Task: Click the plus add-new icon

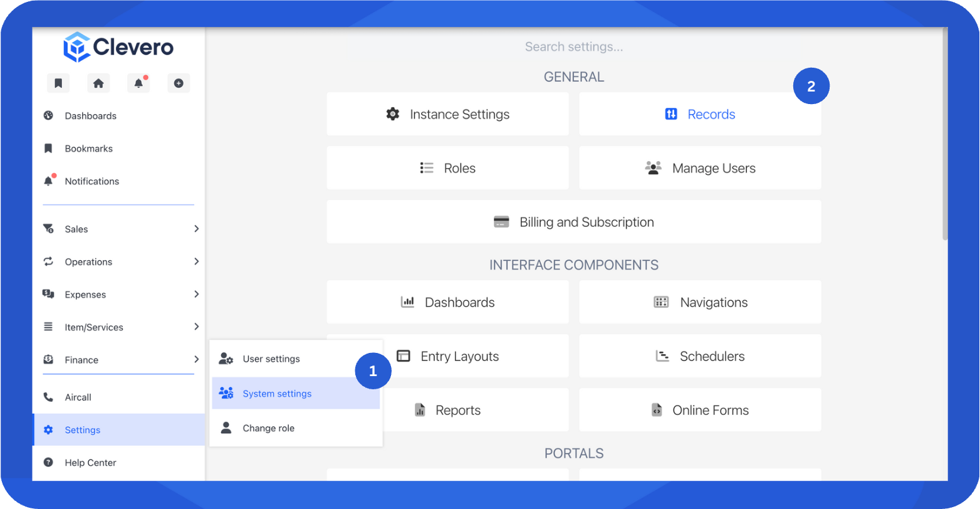Action: (179, 83)
